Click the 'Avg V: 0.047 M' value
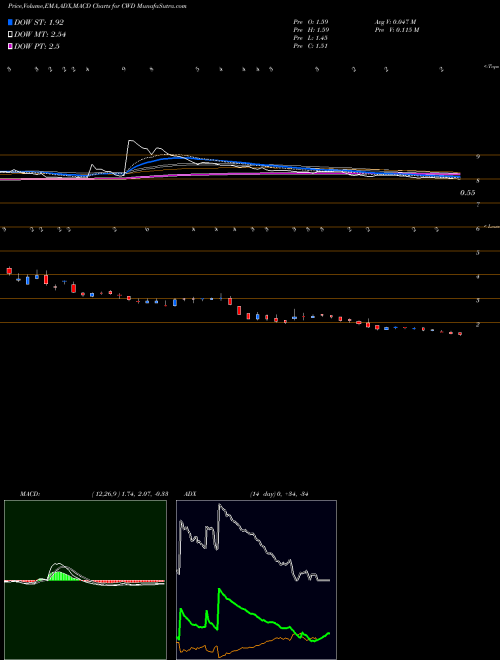Image resolution: width=500 pixels, height=660 pixels. pyautogui.click(x=395, y=21)
